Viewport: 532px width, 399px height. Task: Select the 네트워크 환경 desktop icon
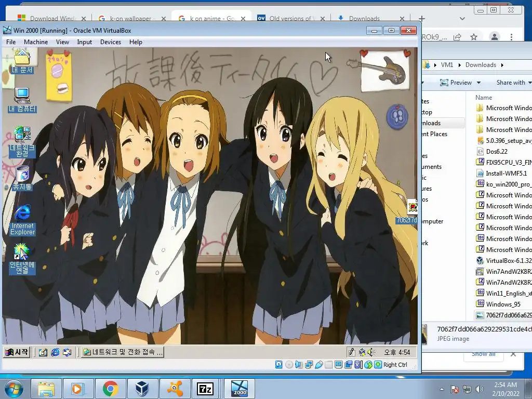(22, 142)
